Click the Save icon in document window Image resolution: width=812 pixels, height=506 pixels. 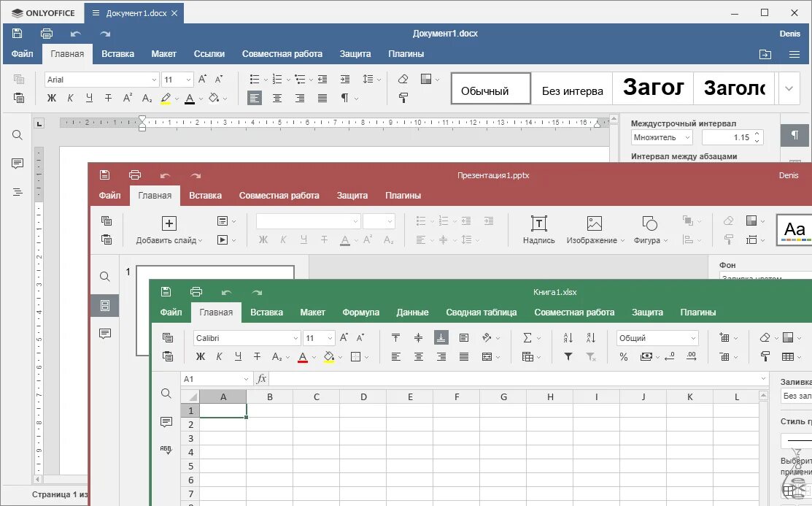[x=17, y=34]
